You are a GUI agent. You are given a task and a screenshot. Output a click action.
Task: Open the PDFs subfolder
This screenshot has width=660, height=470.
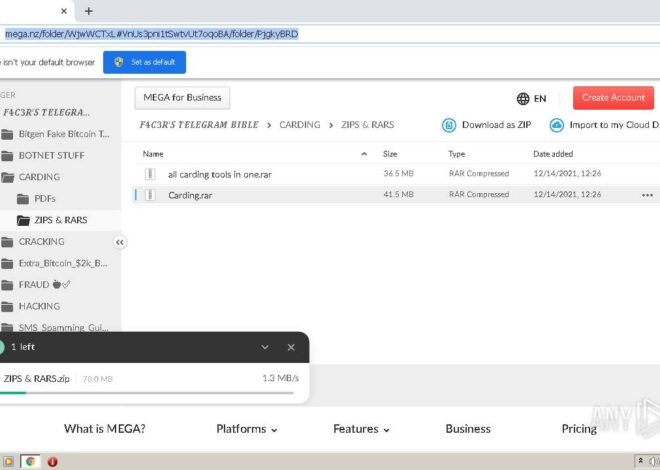click(x=45, y=199)
